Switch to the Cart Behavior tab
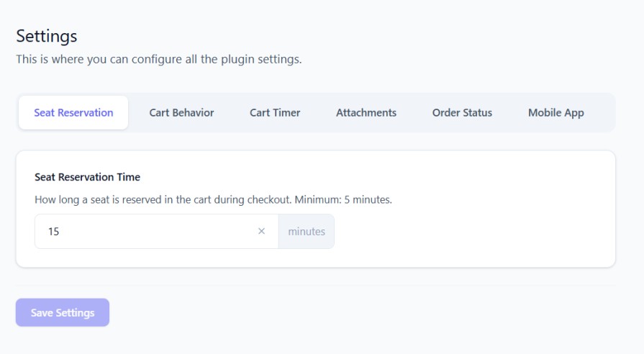The height and width of the screenshot is (354, 644). tap(181, 113)
